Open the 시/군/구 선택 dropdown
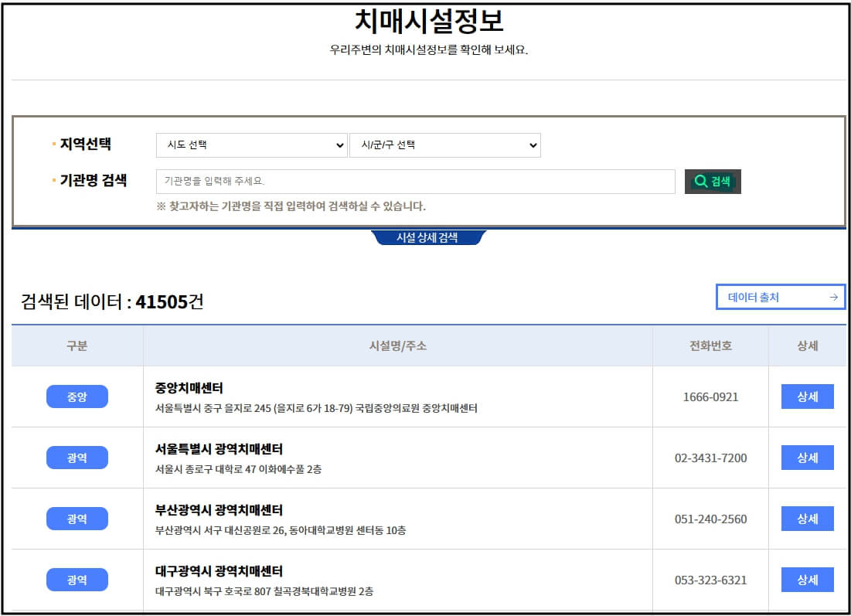This screenshot has height=616, width=851. click(x=445, y=145)
